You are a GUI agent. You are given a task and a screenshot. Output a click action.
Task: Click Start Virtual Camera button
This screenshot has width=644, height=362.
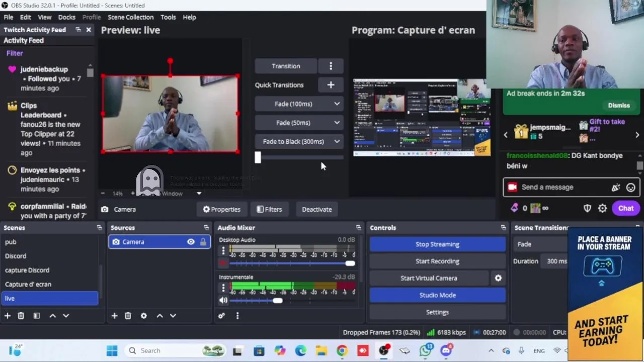(x=429, y=278)
